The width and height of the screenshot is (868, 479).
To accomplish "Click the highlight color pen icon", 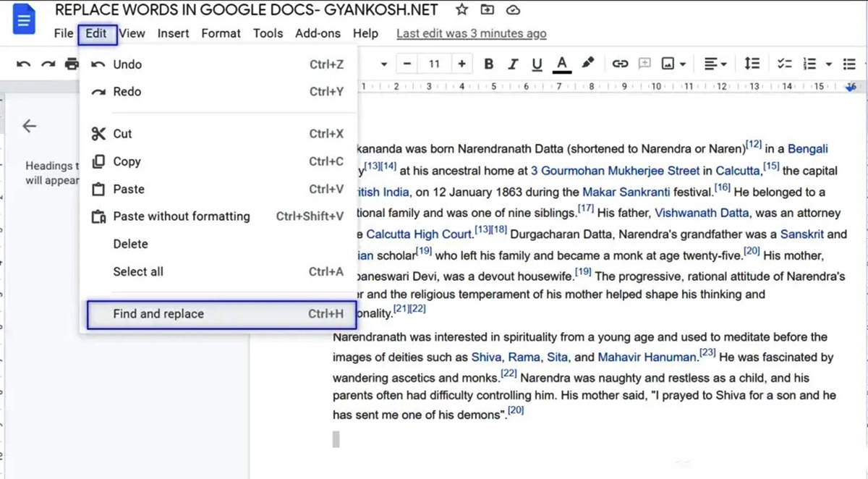I will 588,64.
